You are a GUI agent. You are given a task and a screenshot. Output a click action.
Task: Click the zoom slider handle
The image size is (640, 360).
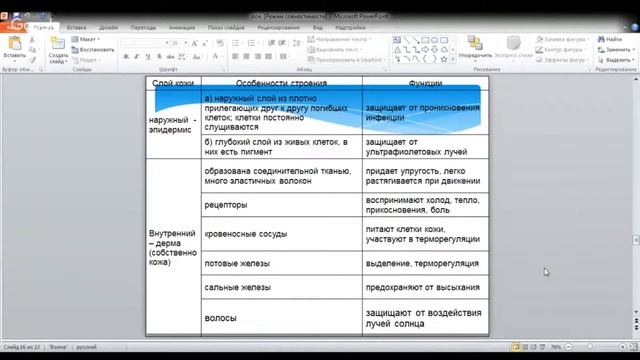pyautogui.click(x=590, y=347)
